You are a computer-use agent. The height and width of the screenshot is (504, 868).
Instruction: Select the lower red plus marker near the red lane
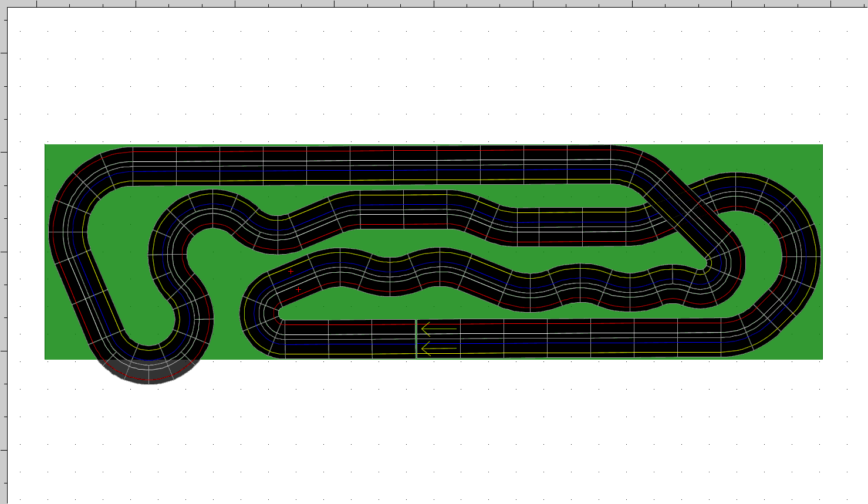point(298,289)
